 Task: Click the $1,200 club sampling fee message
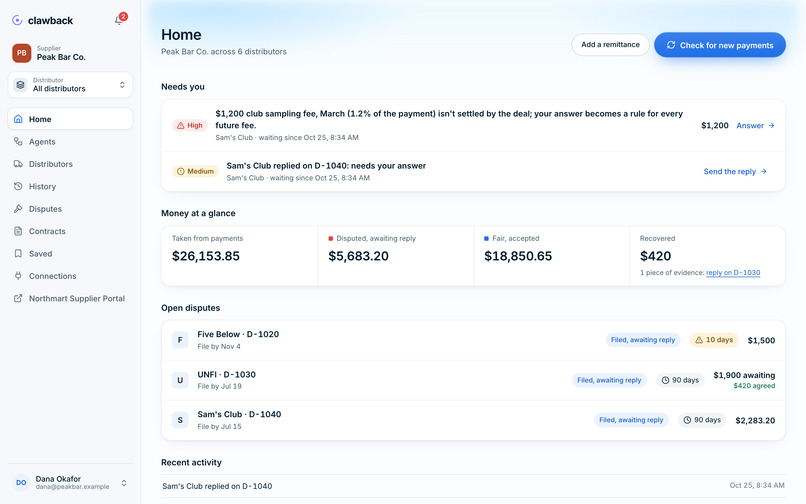[449, 119]
